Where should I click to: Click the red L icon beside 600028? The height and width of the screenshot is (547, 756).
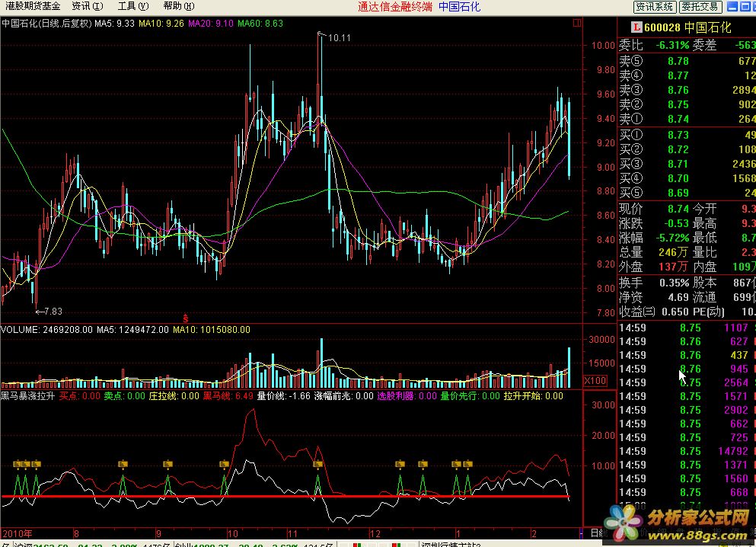pos(637,27)
